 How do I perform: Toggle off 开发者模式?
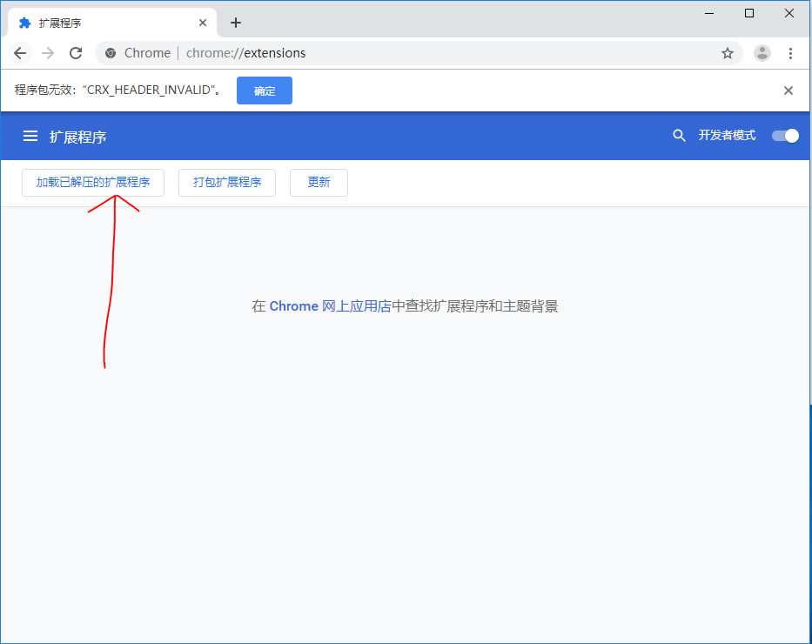[784, 136]
